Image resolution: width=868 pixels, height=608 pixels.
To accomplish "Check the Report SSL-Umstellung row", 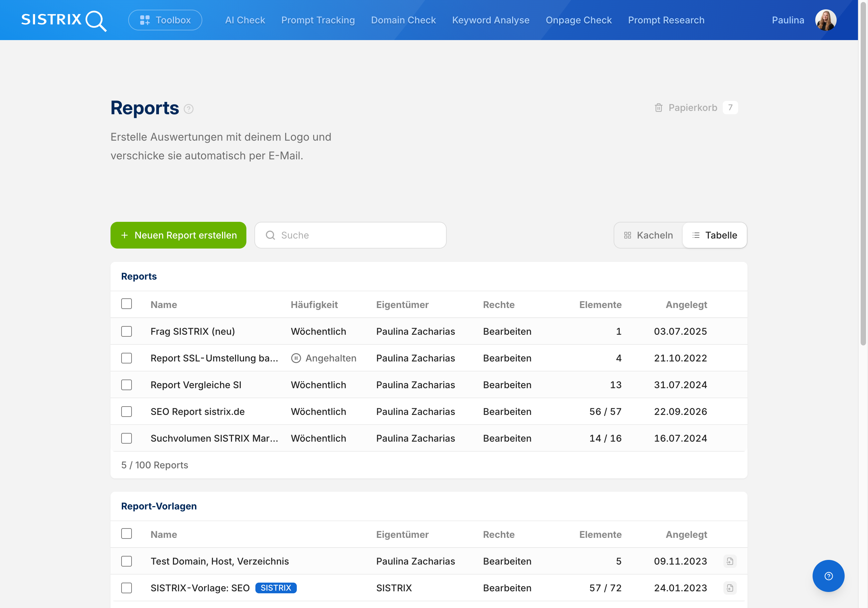I will [x=127, y=358].
